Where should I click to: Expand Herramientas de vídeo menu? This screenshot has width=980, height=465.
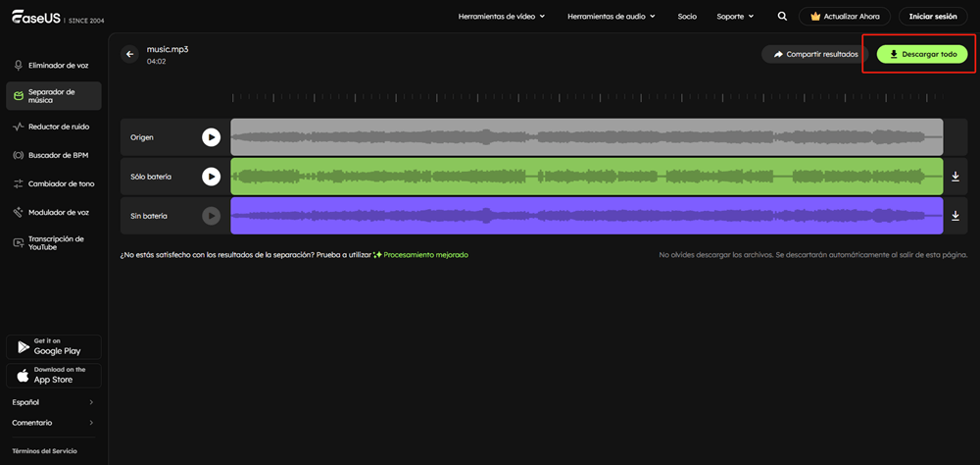501,17
